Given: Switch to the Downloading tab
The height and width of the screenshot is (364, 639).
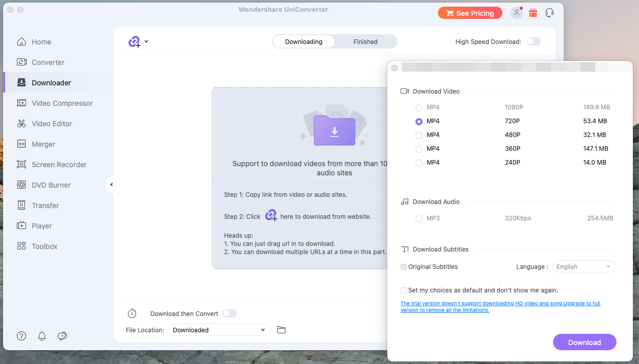Looking at the screenshot, I should pyautogui.click(x=304, y=42).
